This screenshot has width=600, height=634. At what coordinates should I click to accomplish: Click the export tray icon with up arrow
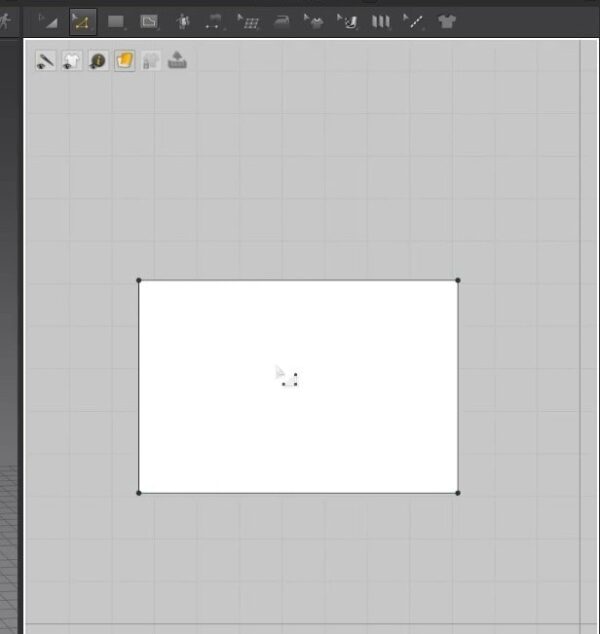pyautogui.click(x=177, y=61)
